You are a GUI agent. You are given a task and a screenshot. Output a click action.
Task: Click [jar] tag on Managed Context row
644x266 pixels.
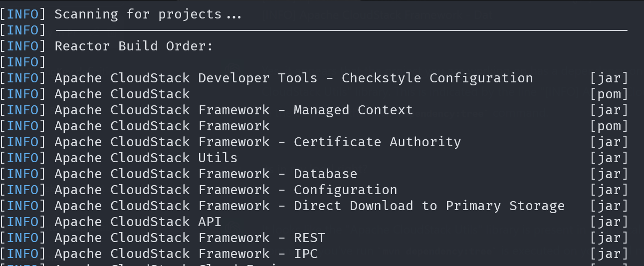[x=609, y=110]
